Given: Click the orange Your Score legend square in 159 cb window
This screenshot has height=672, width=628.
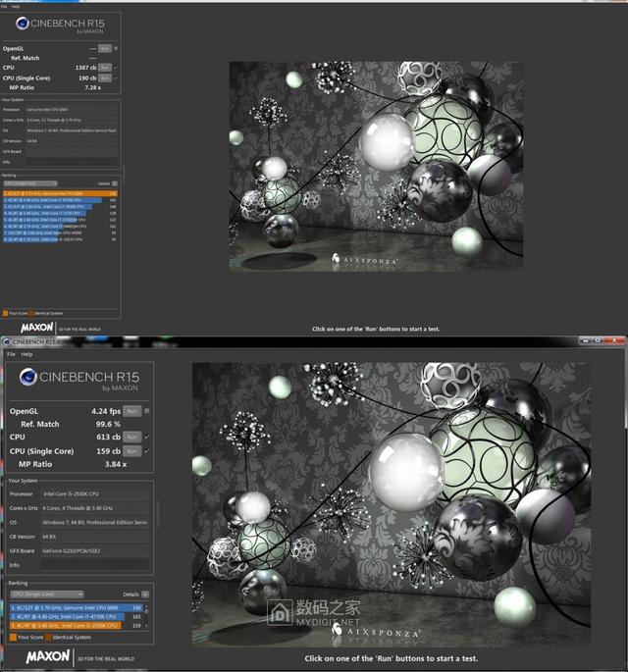Looking at the screenshot, I should click(x=13, y=638).
